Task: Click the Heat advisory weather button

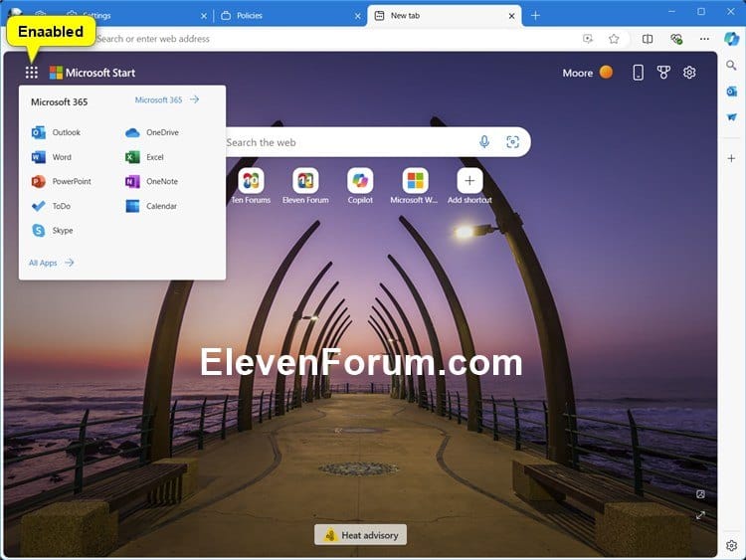Action: pos(360,535)
